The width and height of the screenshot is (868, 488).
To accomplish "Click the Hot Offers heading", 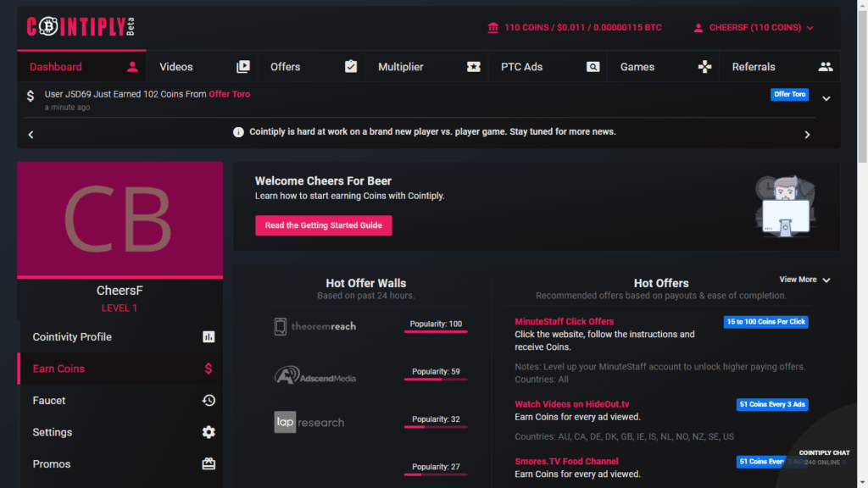I will 661,283.
